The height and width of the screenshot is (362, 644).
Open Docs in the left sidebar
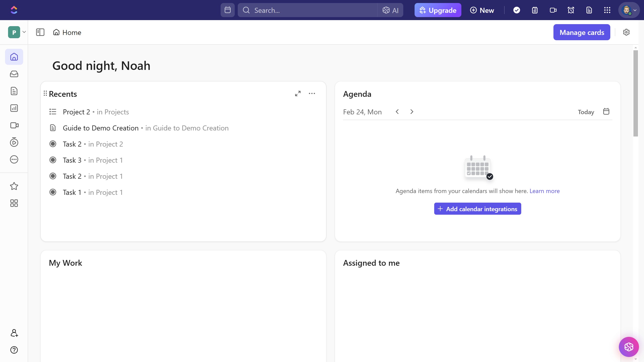click(x=14, y=91)
